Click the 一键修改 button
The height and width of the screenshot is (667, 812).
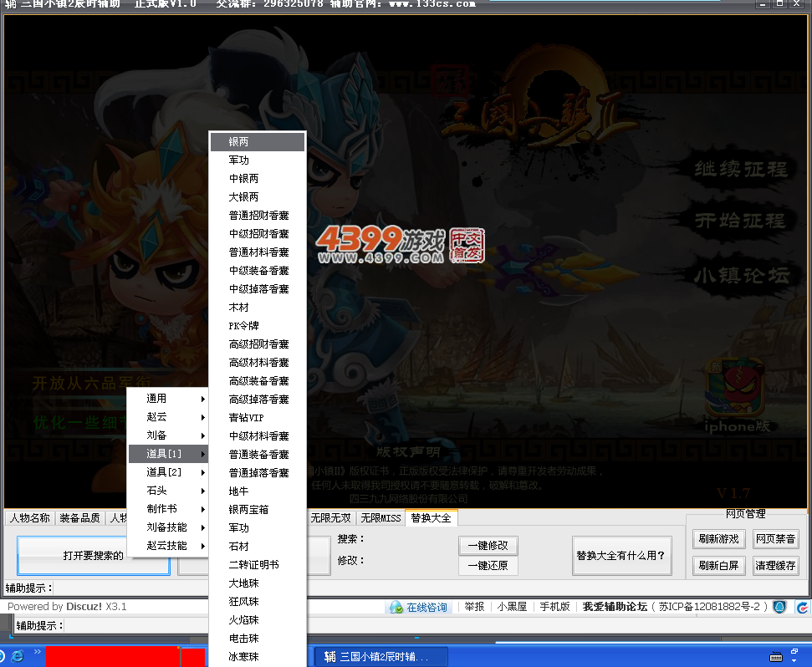[488, 546]
